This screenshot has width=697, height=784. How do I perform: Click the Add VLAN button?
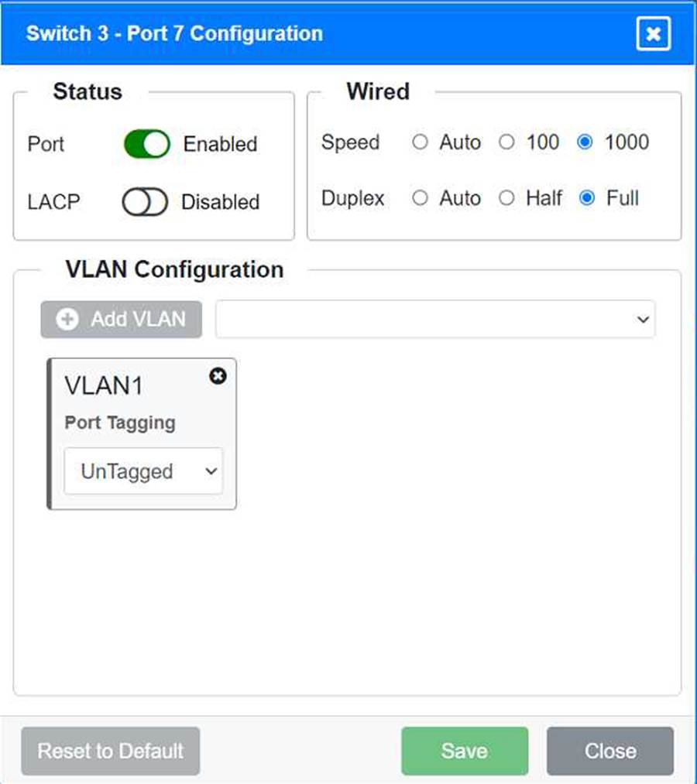click(122, 319)
